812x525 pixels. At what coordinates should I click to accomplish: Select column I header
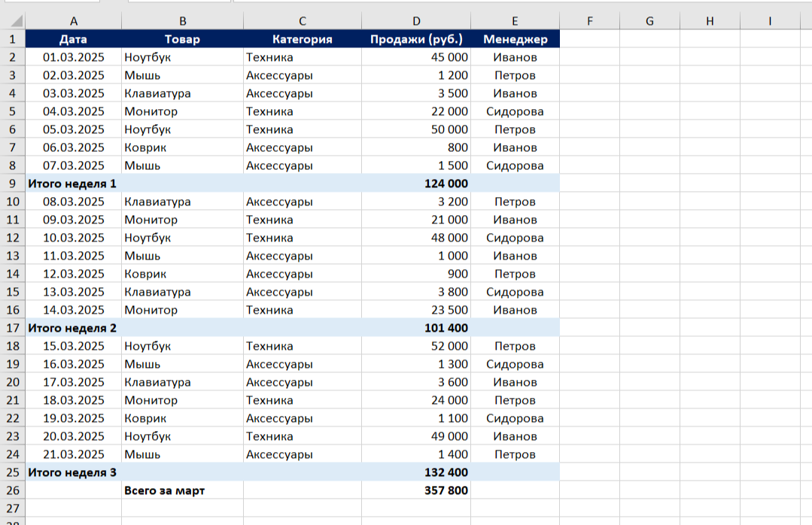pos(770,21)
